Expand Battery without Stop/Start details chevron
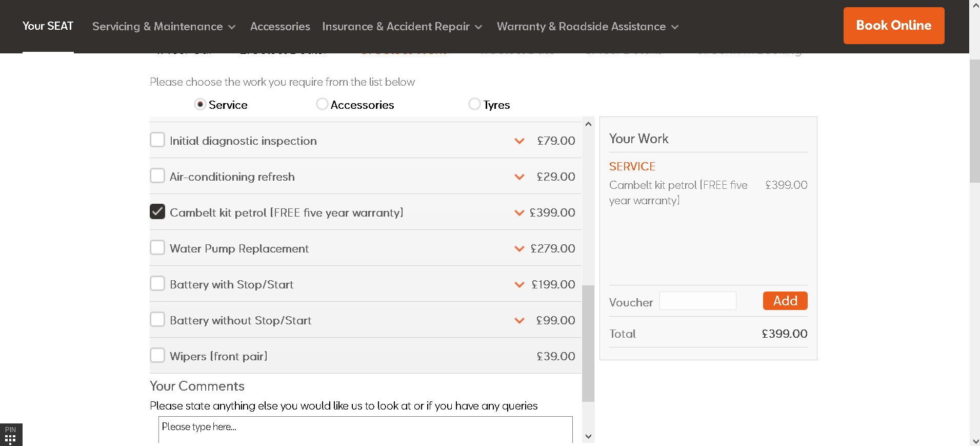Viewport: 980px width, 446px height. point(519,321)
